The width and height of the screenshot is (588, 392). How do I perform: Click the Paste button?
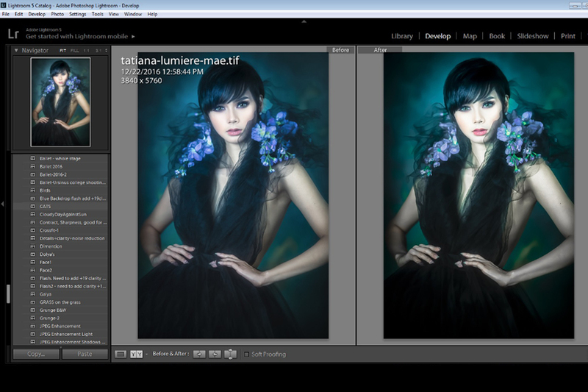pos(85,354)
